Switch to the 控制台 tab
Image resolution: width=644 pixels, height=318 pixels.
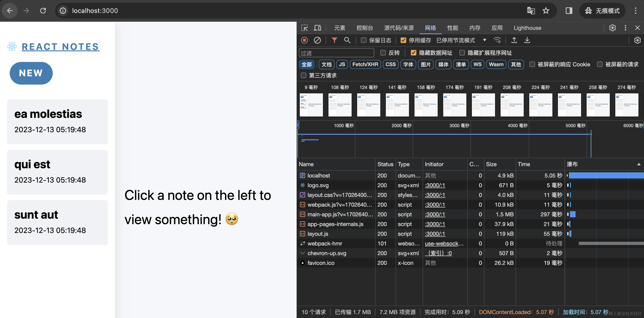365,28
